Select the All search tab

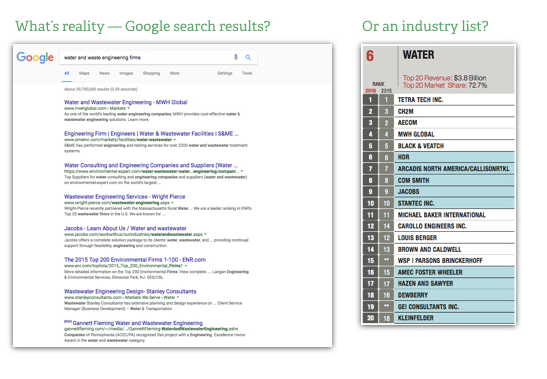(67, 73)
